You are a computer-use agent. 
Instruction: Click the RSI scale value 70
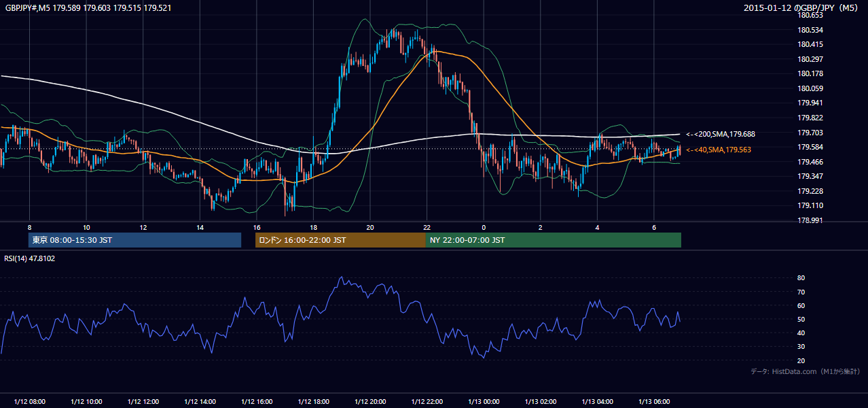[x=801, y=292]
